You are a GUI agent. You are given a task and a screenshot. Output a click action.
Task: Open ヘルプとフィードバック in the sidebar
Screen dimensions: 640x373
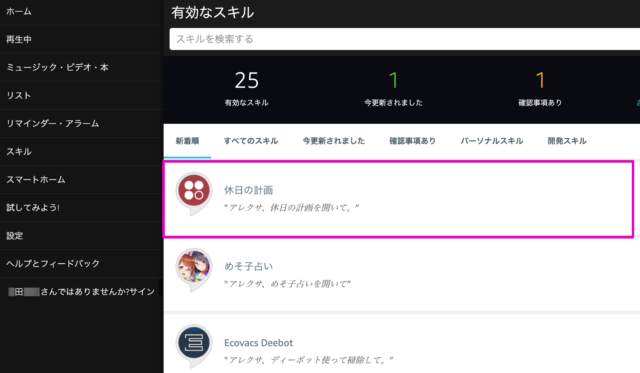(x=53, y=264)
